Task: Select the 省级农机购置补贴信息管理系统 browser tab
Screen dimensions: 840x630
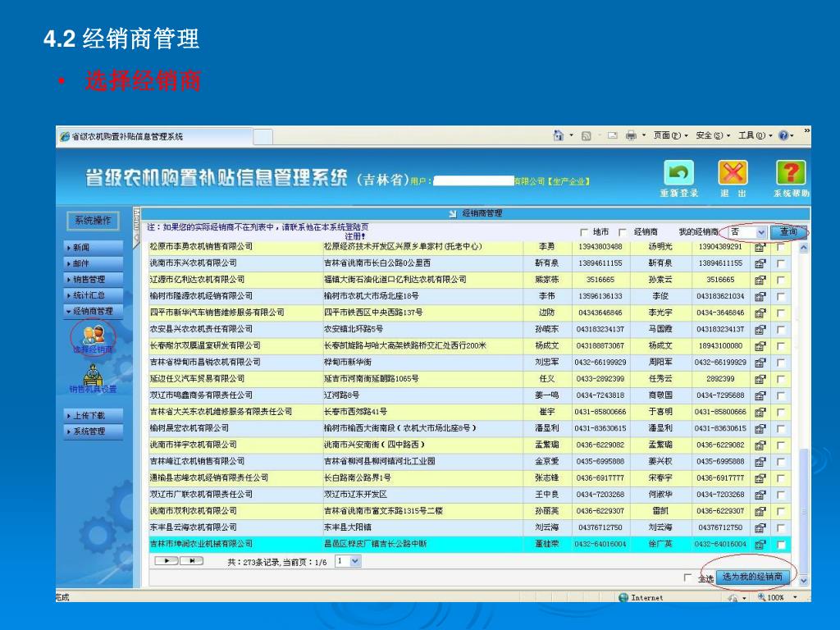Action: click(x=154, y=137)
